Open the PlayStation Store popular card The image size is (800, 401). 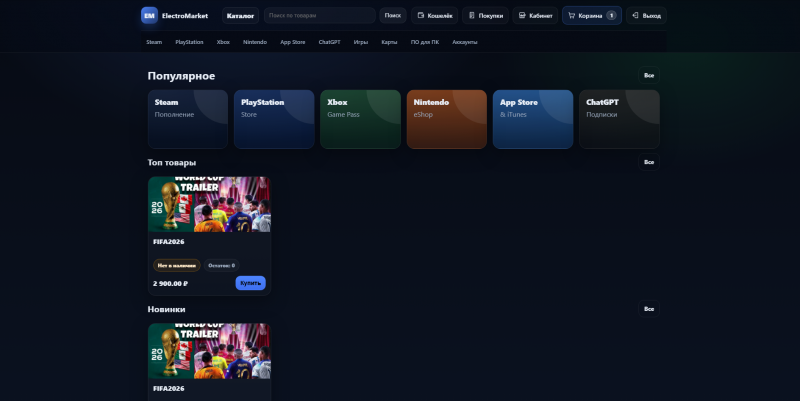[x=274, y=119]
